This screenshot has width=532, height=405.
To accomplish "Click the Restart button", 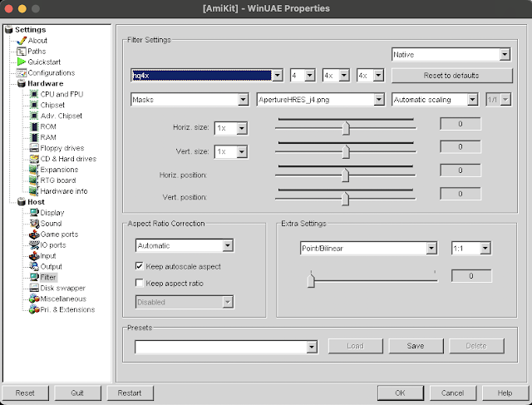I will pos(130,393).
